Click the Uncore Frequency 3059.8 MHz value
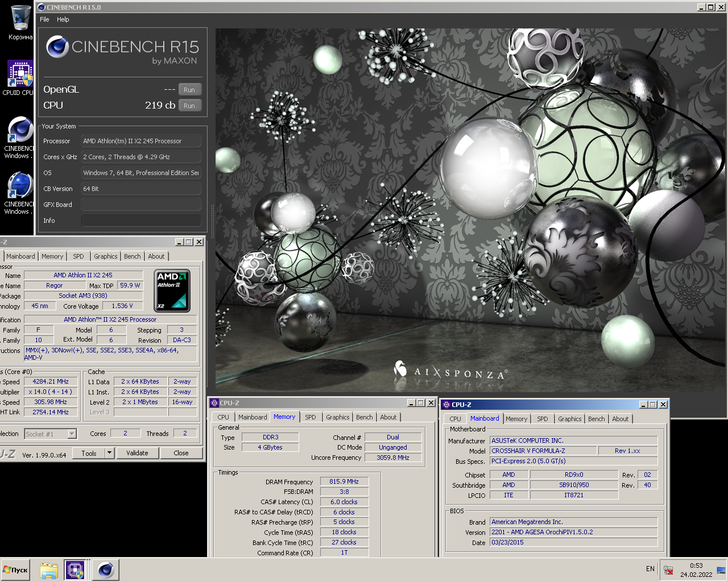This screenshot has width=728, height=582. click(393, 458)
